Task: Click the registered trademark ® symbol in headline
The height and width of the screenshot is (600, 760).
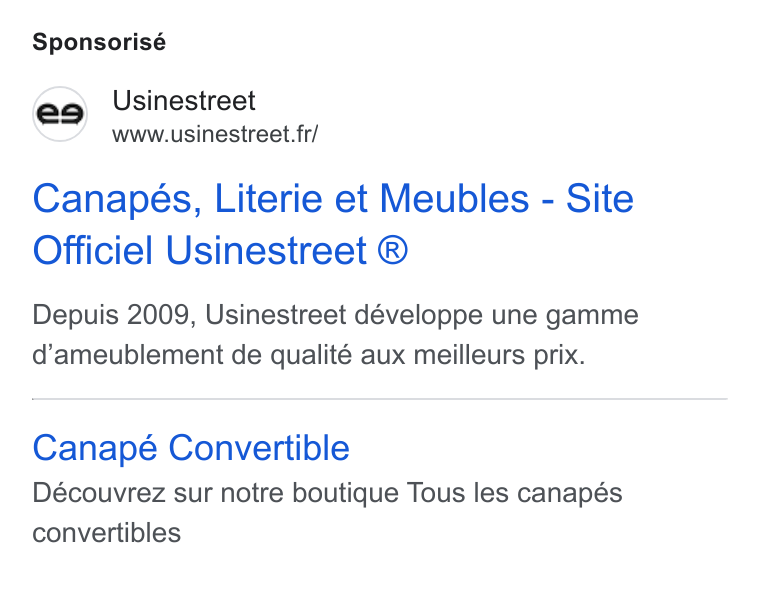Action: pyautogui.click(x=393, y=251)
